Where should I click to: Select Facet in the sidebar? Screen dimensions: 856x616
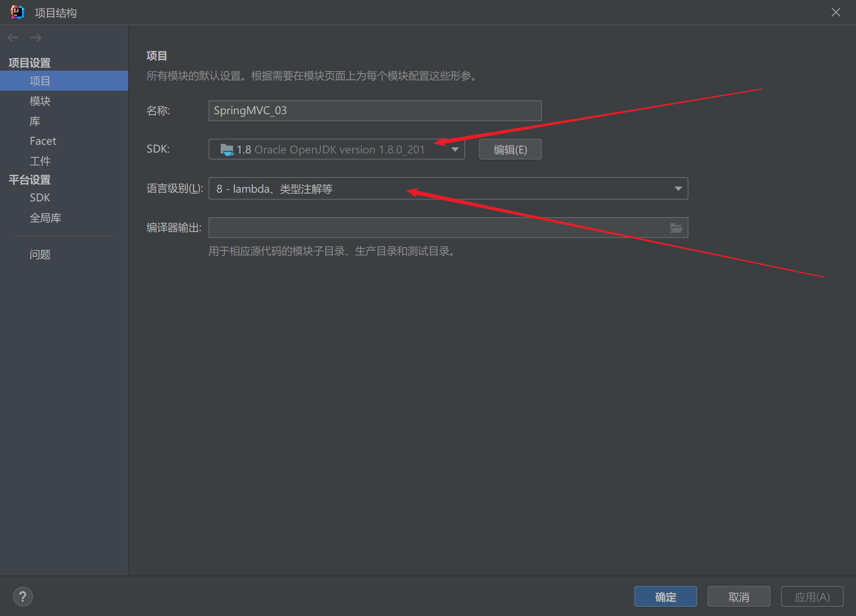click(x=43, y=141)
